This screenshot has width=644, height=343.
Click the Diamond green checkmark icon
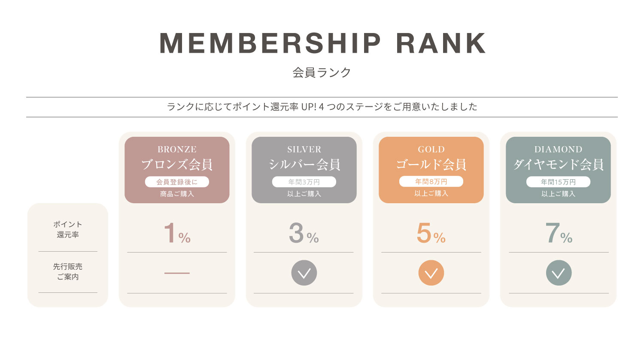pyautogui.click(x=559, y=273)
